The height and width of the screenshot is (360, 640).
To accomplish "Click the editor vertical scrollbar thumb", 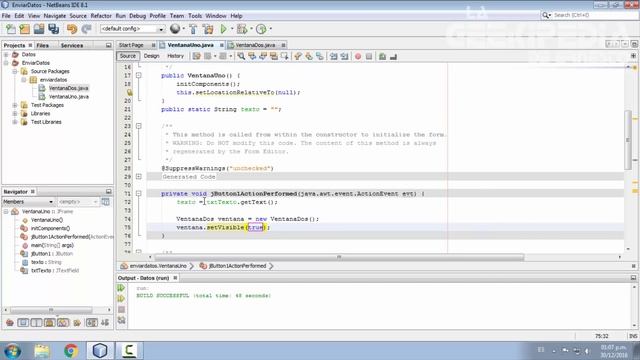I will [x=628, y=140].
